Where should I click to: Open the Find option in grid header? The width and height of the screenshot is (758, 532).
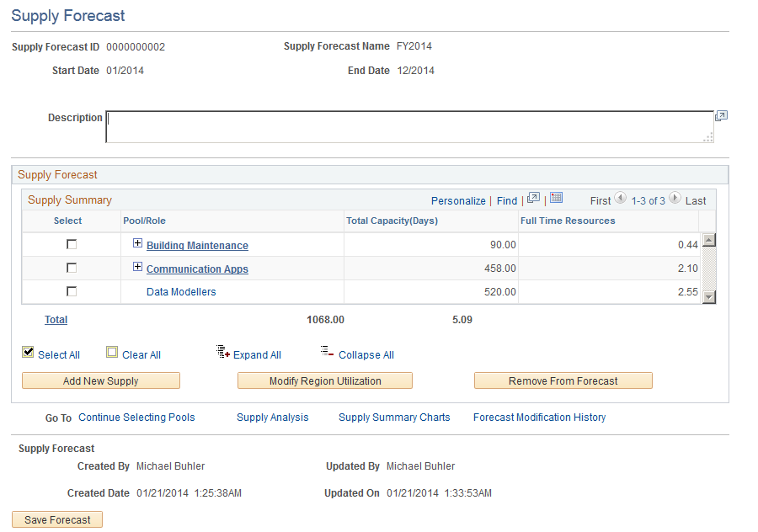pos(507,201)
